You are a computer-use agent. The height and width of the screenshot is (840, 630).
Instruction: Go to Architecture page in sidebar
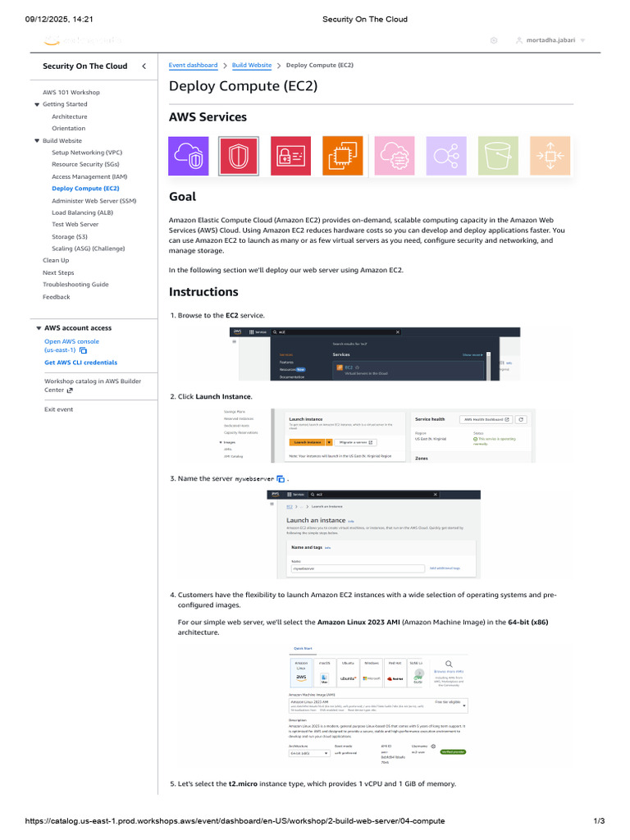70,116
